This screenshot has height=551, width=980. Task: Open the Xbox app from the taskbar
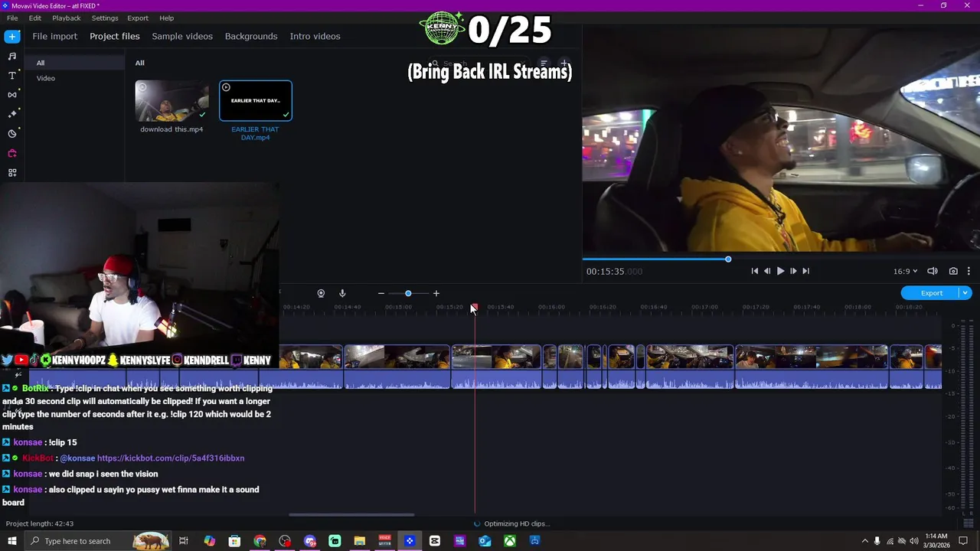click(510, 541)
